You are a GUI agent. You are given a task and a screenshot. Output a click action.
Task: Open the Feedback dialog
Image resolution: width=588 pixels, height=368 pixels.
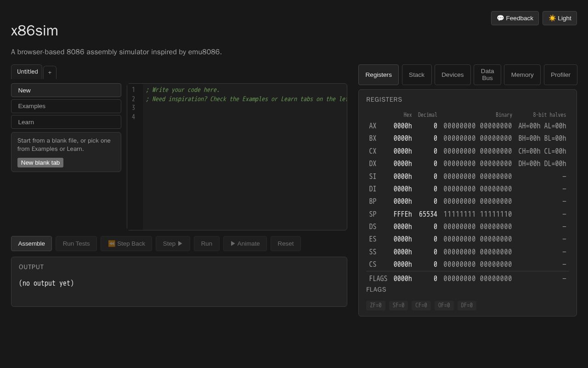click(x=515, y=18)
